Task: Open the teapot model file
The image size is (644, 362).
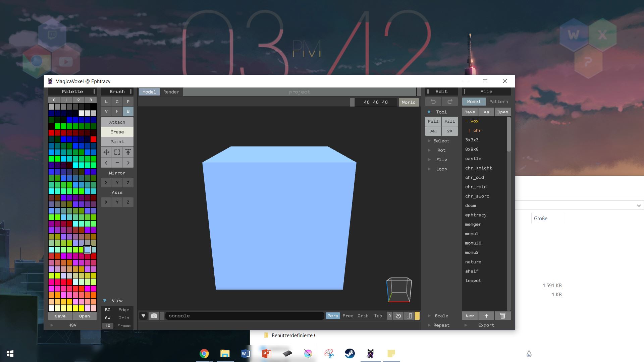Action: (x=473, y=281)
